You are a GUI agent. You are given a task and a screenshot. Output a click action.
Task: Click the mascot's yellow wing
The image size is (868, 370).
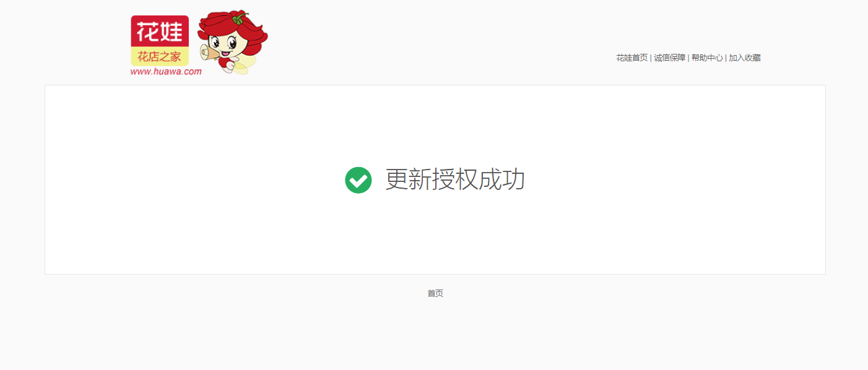click(x=246, y=64)
